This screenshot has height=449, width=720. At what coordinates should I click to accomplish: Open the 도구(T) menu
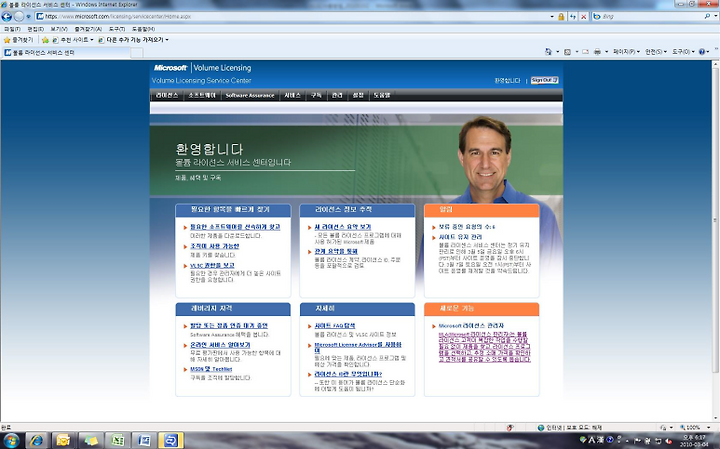tap(117, 29)
